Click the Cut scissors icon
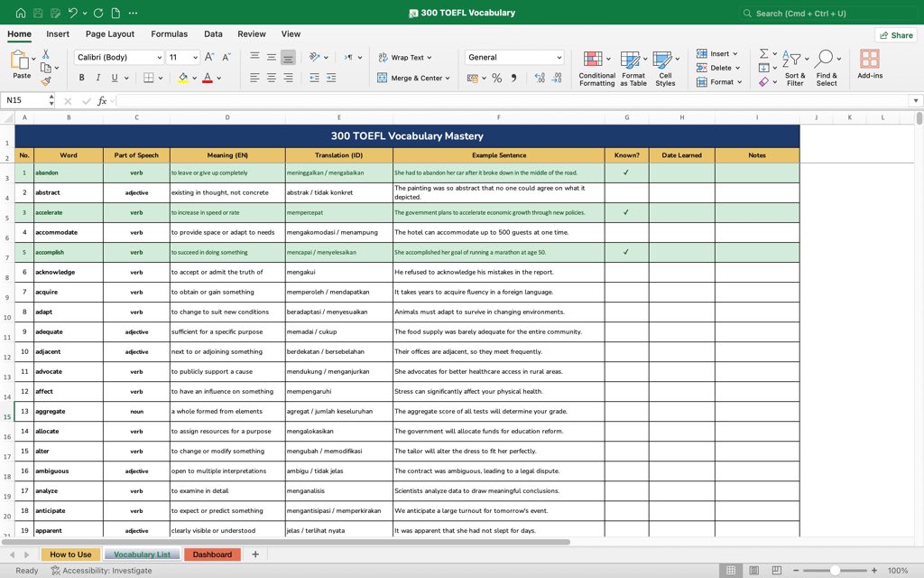 click(x=46, y=54)
